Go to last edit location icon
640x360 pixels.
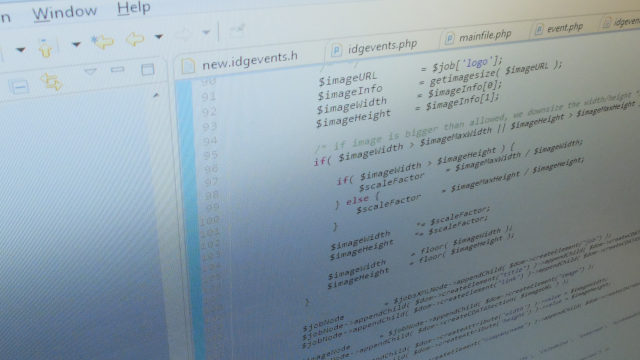(102, 42)
